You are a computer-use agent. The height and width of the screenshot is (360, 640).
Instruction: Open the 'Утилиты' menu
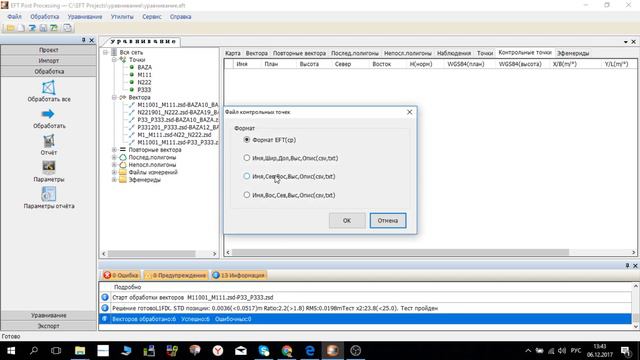(122, 17)
